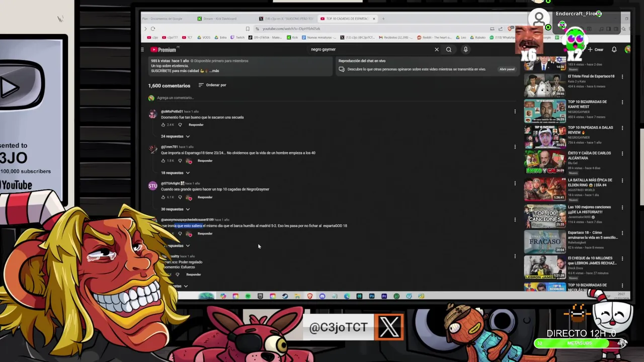644x362 pixels.
Task: Open menu for 'Las 100 mejores canciones'
Action: point(622,207)
